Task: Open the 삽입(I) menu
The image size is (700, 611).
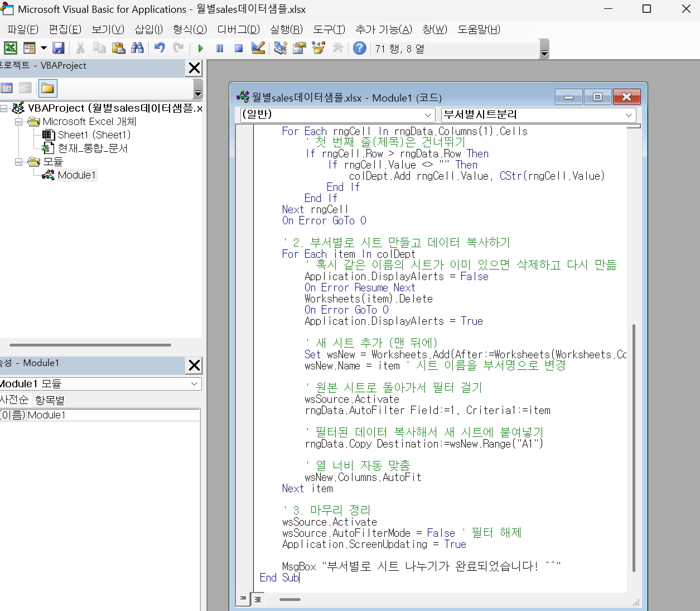Action: coord(148,30)
